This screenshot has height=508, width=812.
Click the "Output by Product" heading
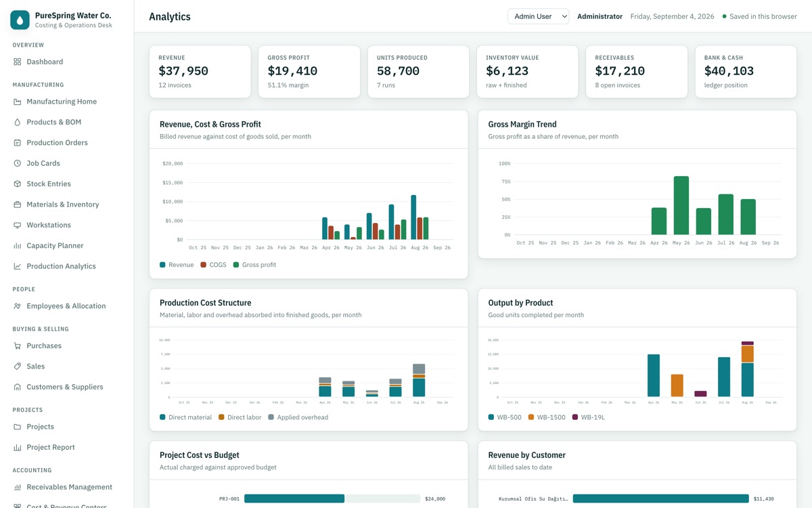(520, 303)
